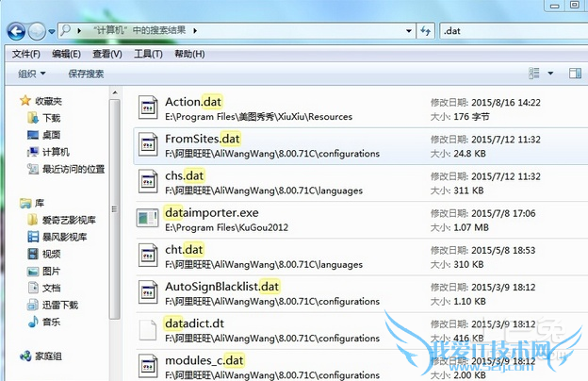Select the datadict.dt blank file icon
Image resolution: width=588 pixels, height=381 pixels.
pyautogui.click(x=148, y=330)
